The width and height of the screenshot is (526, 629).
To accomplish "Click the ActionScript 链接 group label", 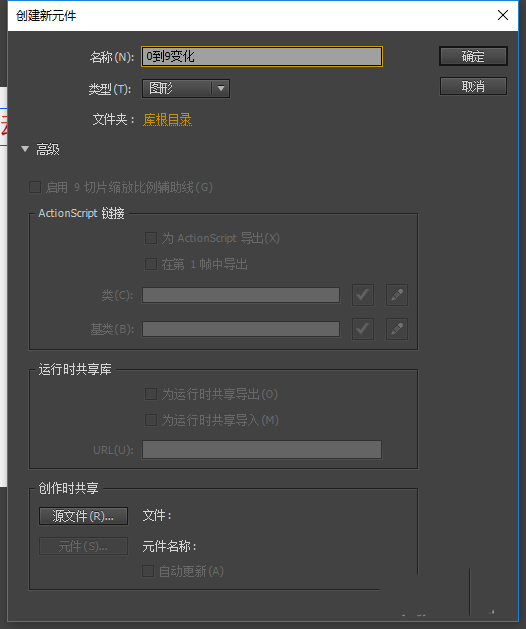I will pyautogui.click(x=81, y=213).
